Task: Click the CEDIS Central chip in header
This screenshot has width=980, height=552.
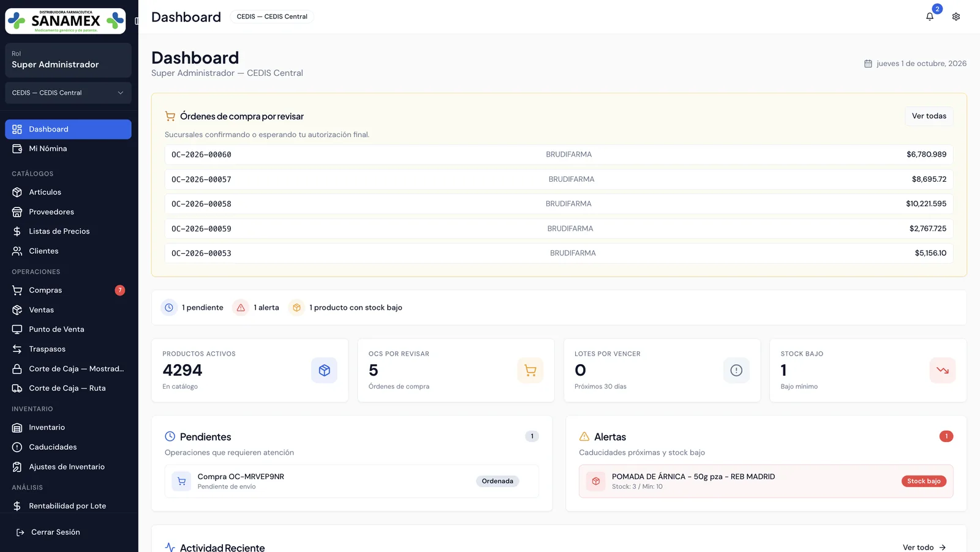Action: [272, 17]
